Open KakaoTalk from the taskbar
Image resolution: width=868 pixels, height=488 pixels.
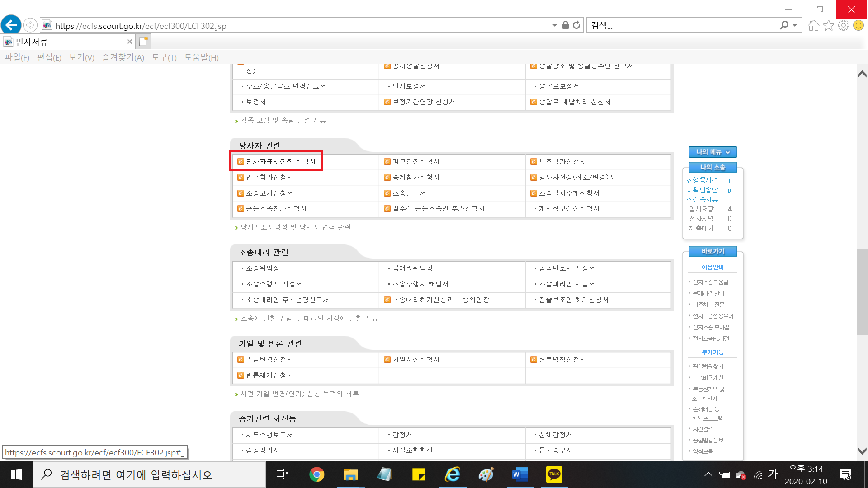click(554, 474)
